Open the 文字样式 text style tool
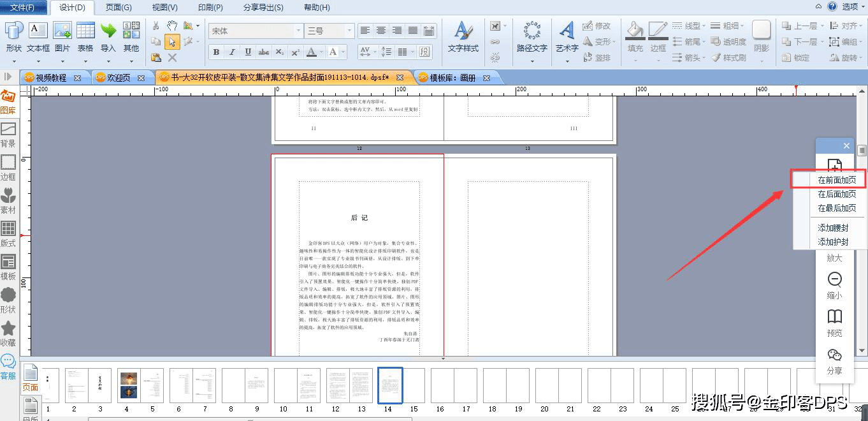868x421 pixels. pyautogui.click(x=463, y=37)
